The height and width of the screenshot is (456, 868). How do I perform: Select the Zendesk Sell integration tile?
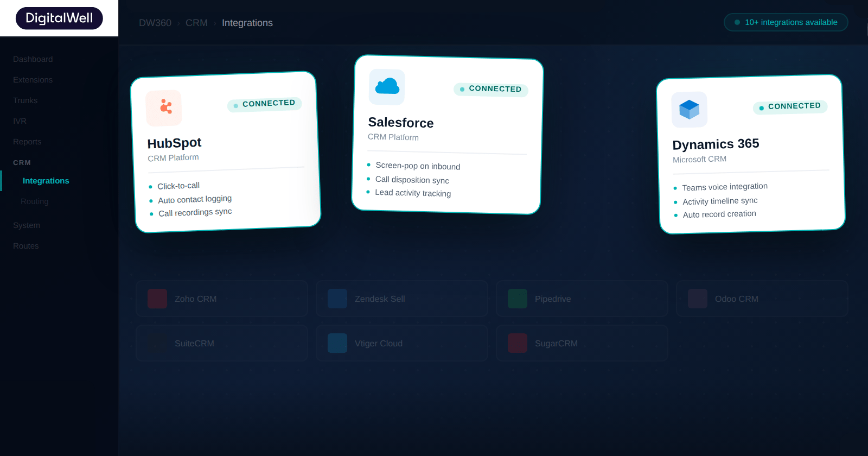point(402,299)
